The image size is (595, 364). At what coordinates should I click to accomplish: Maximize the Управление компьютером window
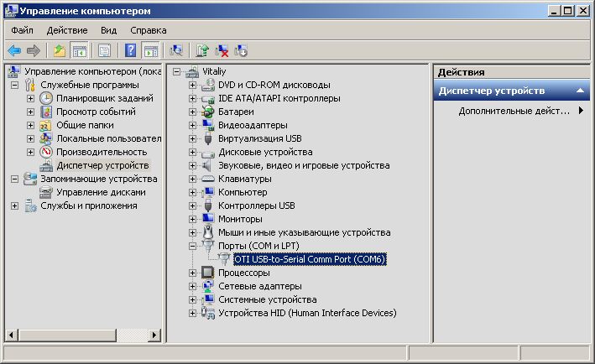pyautogui.click(x=567, y=11)
